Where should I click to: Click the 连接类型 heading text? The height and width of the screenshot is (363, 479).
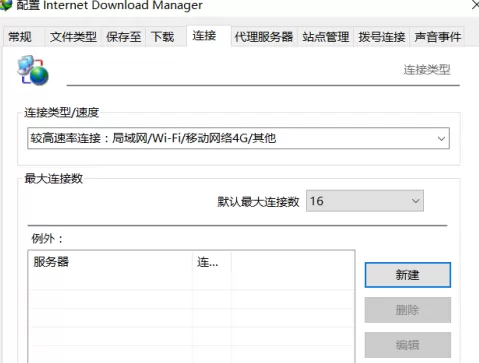[x=427, y=70]
